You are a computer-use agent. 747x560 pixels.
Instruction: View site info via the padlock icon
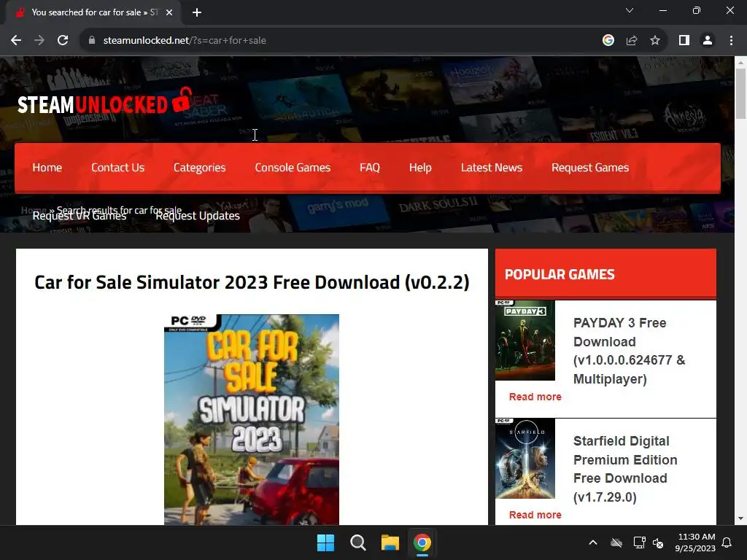coord(92,41)
